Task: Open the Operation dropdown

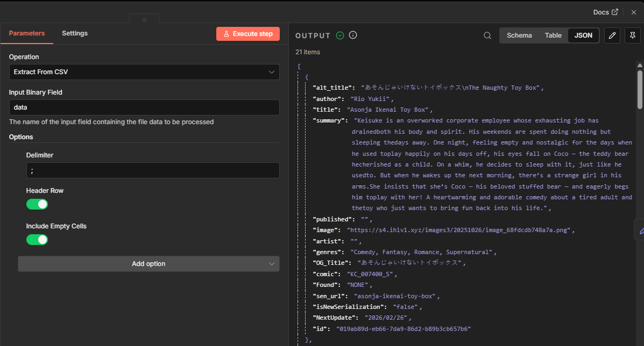Action: point(144,72)
